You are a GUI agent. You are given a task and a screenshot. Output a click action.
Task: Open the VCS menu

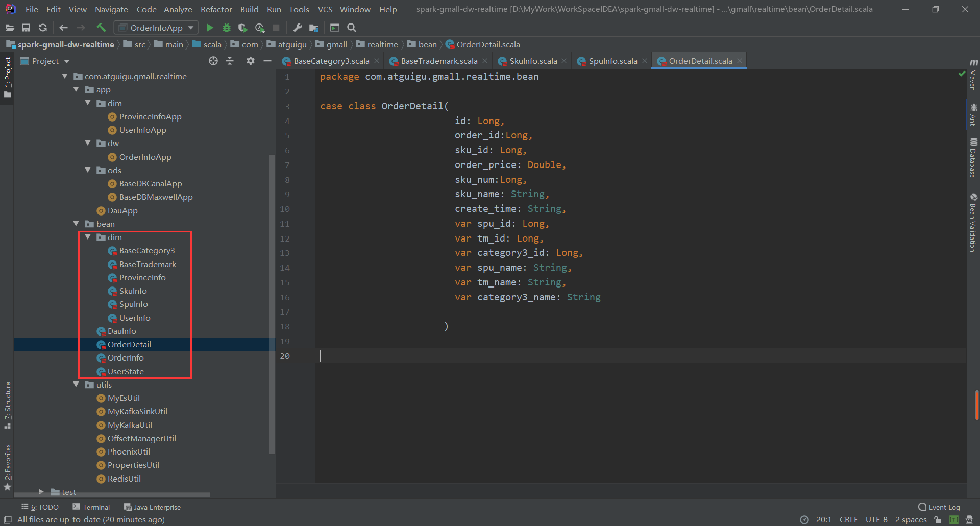coord(325,9)
